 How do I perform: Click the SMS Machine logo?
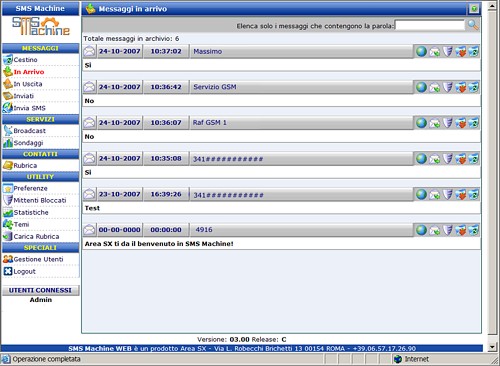[x=41, y=26]
